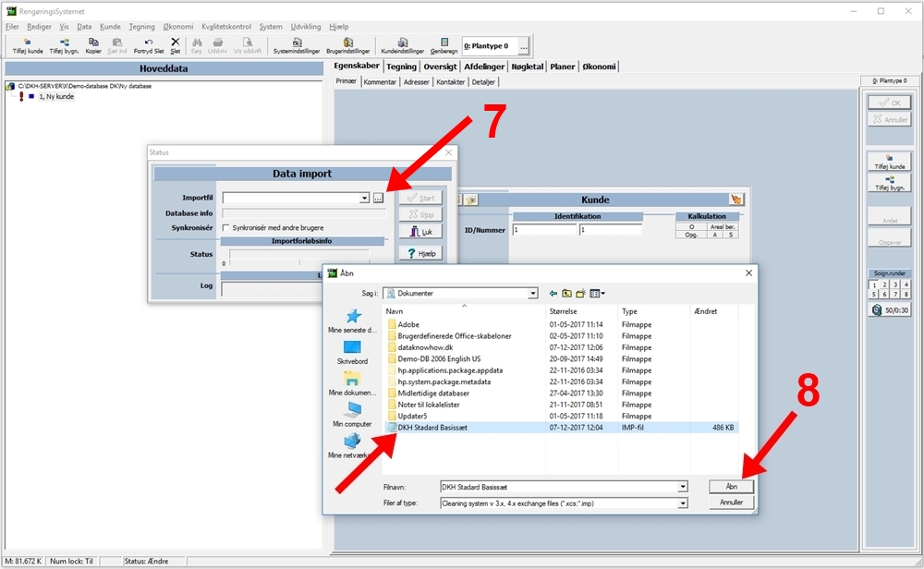Open Mine dokumenter in the places bar
This screenshot has width=924, height=569.
click(x=352, y=383)
